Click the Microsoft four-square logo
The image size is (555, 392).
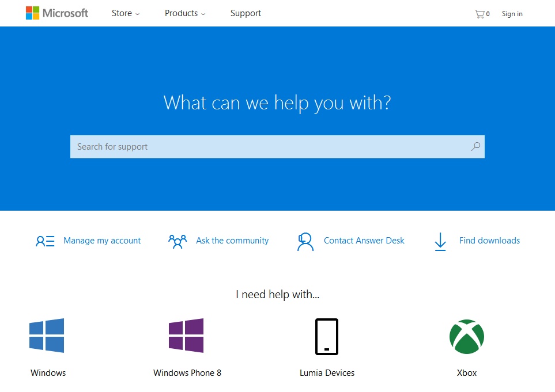click(33, 13)
